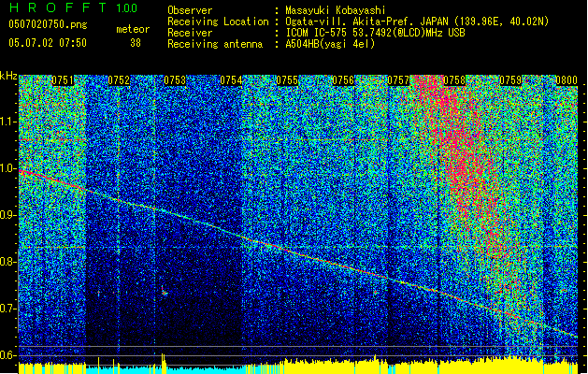Click the 0752 time marker
The height and width of the screenshot is (374, 588).
[x=119, y=80]
